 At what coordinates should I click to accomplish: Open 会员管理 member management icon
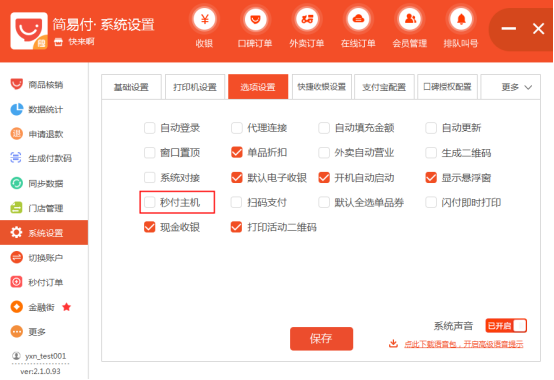[410, 19]
